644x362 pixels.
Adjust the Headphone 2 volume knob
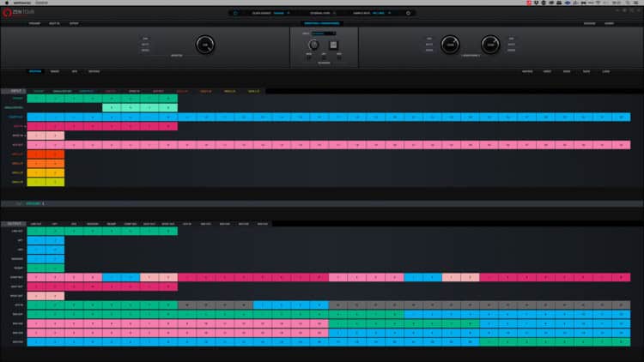490,45
